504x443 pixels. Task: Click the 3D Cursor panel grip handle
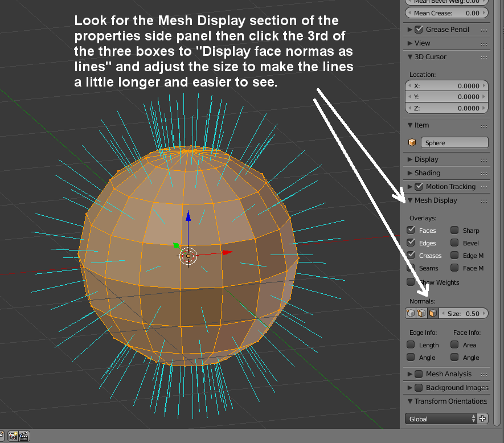click(x=483, y=58)
